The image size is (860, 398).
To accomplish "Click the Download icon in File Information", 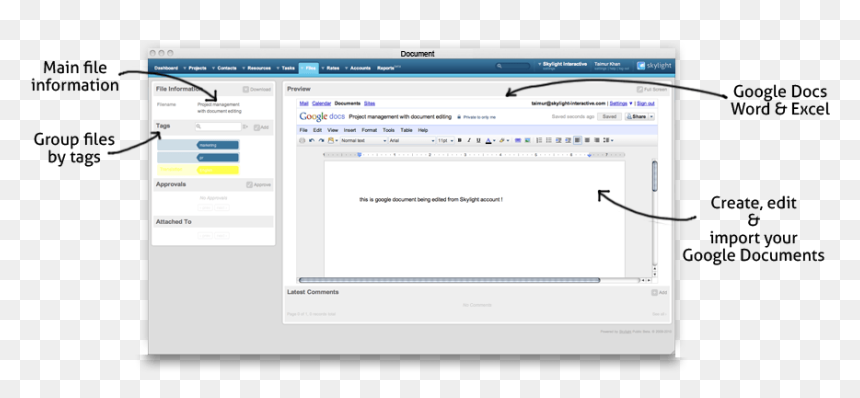I will point(246,89).
